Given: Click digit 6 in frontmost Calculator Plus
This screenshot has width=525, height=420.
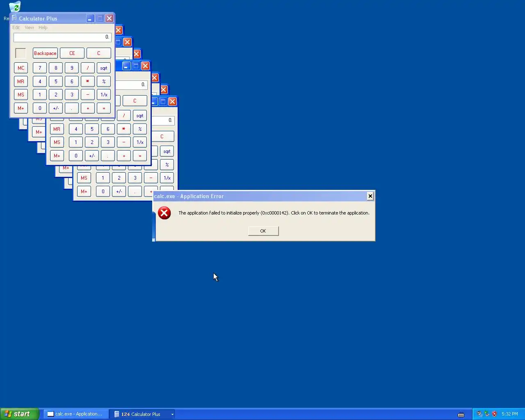Looking at the screenshot, I should tap(72, 82).
